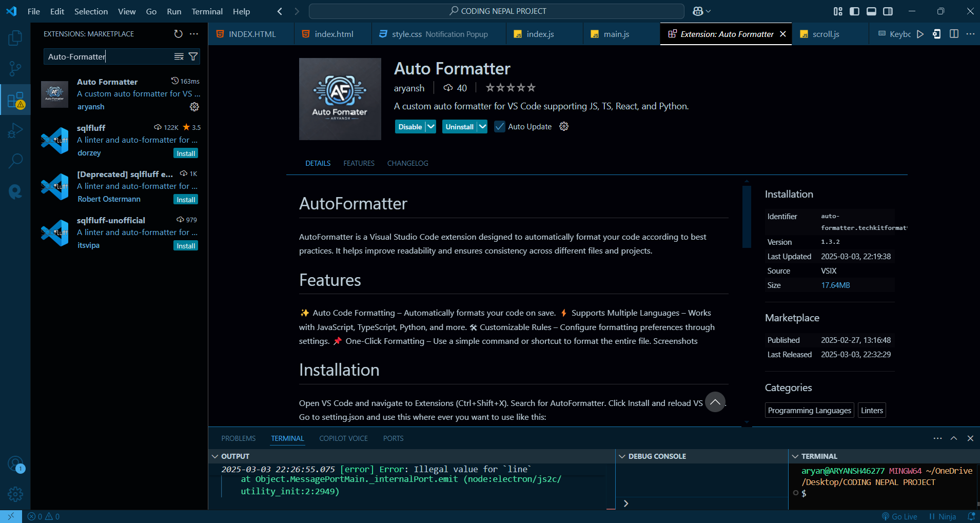Open panel more actions ellipsis
This screenshot has width=980, height=523.
click(937, 438)
